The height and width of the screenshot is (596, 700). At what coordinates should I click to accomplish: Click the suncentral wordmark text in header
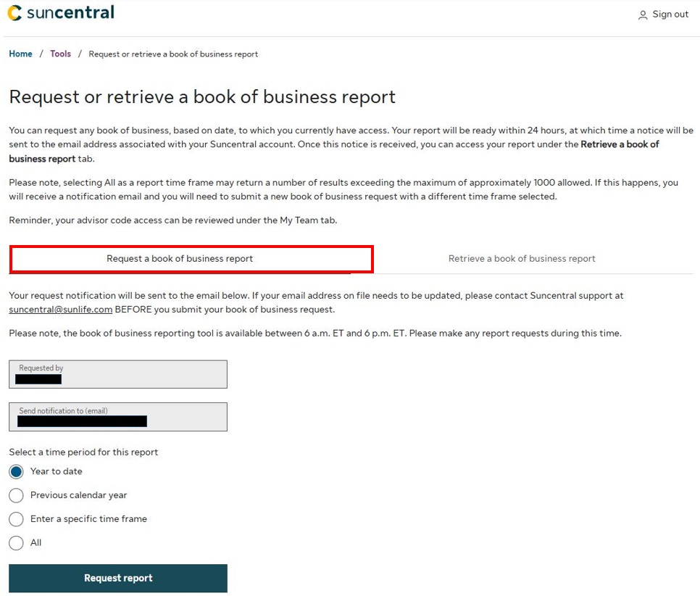click(70, 13)
